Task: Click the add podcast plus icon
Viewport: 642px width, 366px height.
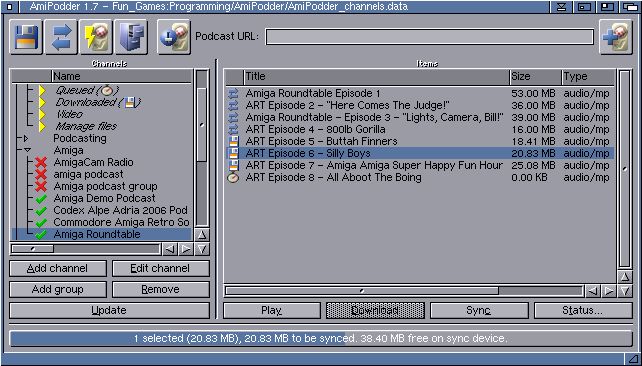Action: pos(616,37)
